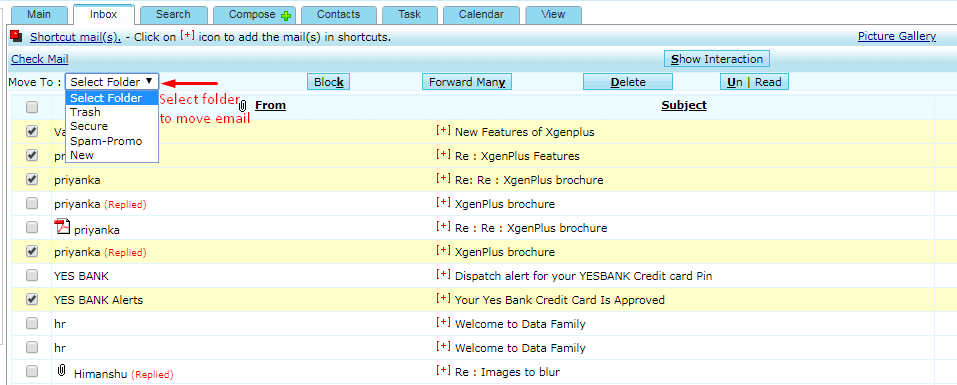Image resolution: width=957 pixels, height=385 pixels.
Task: Click [+] icon beside Re : XgenPlus Features
Action: [443, 155]
